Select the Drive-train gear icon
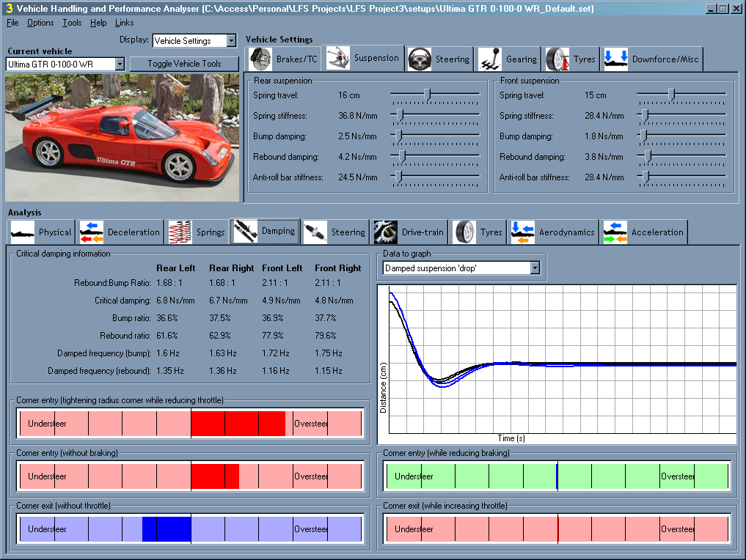 click(385, 232)
